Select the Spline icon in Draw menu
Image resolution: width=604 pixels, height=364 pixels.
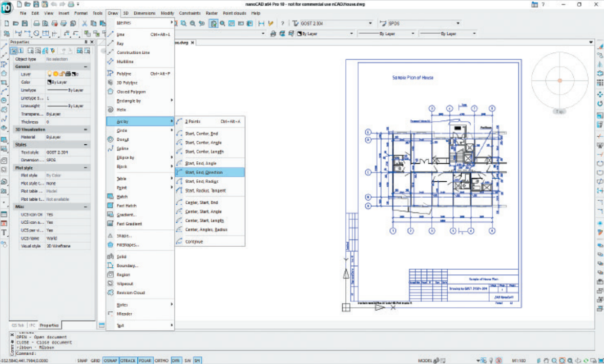(110, 148)
